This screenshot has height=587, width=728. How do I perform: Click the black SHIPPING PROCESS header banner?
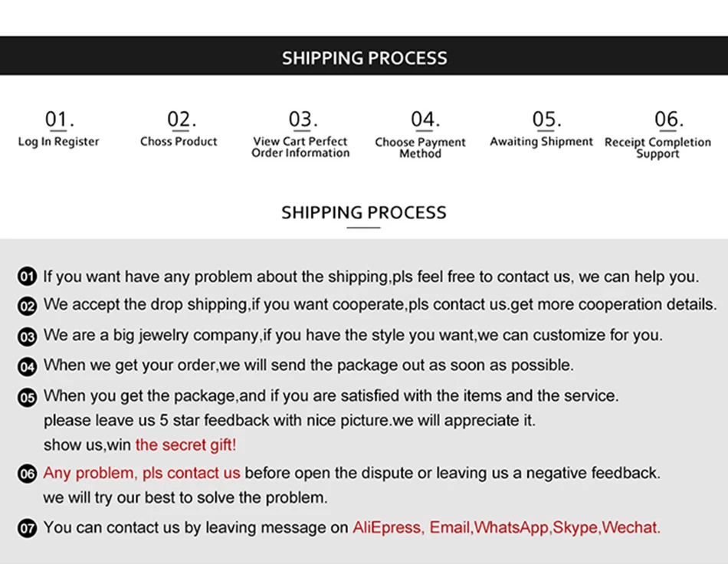364,56
